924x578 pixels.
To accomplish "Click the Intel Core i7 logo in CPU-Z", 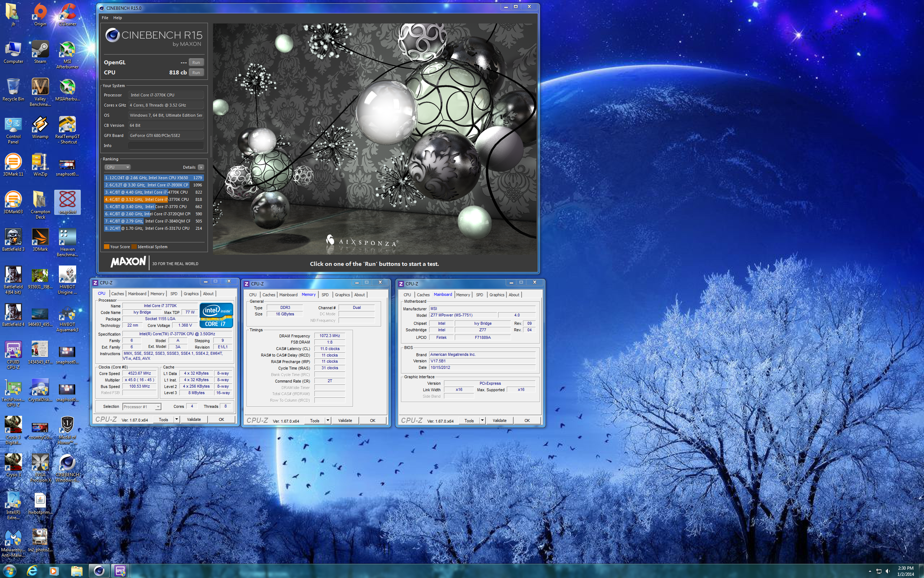I will click(216, 315).
